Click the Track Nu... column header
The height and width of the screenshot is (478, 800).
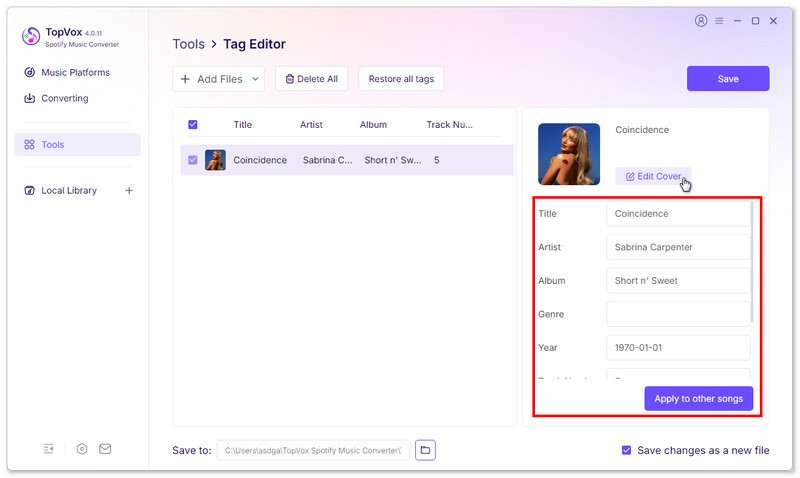[x=449, y=124]
